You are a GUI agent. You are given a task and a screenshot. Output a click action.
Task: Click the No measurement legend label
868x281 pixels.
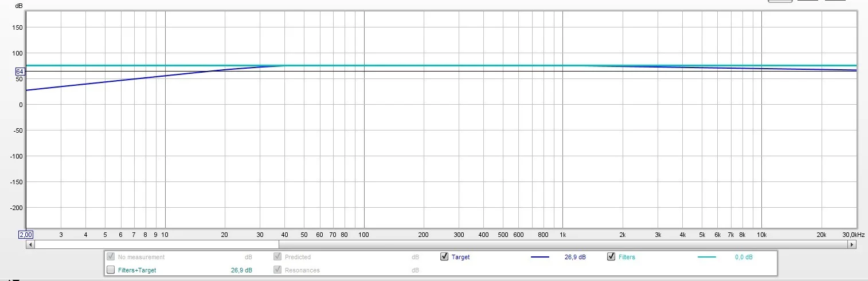(x=141, y=258)
